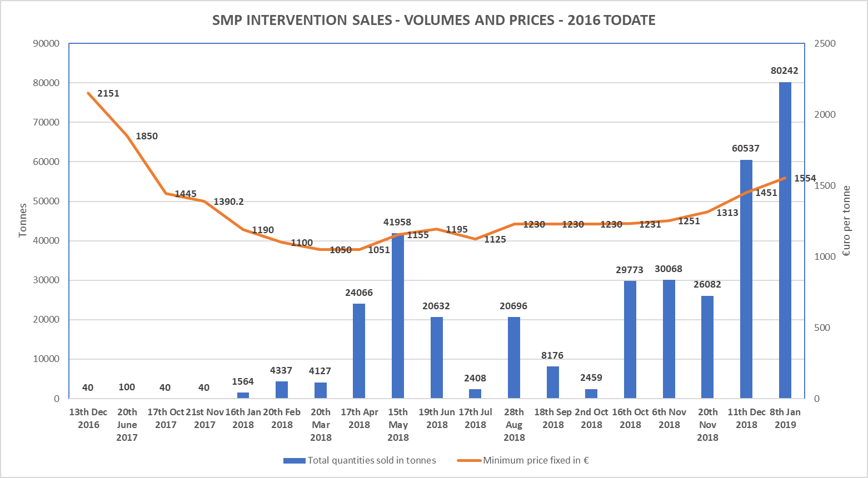Click the 2151 price data label
This screenshot has height=478, width=868.
[x=108, y=94]
